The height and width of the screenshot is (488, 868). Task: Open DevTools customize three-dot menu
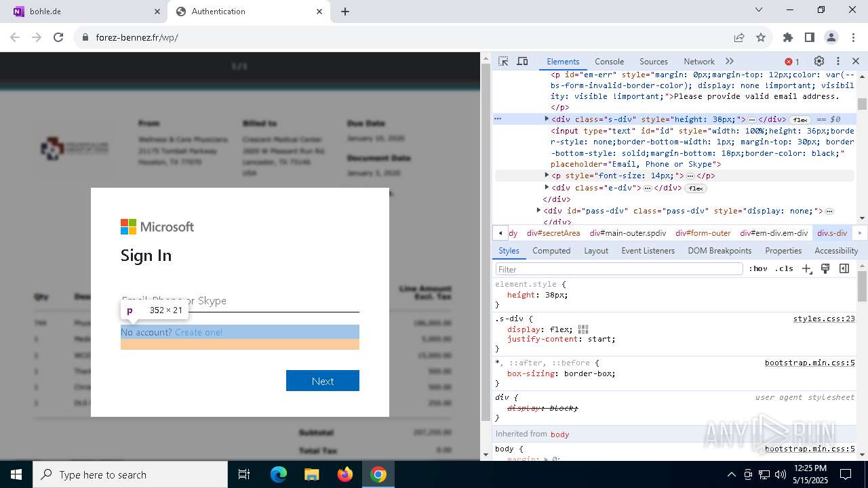tap(838, 61)
